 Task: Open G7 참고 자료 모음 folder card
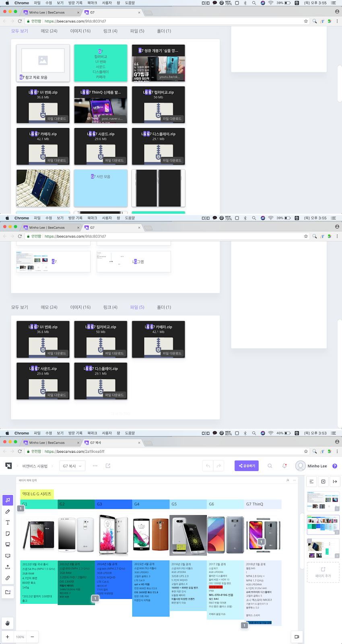click(43, 63)
